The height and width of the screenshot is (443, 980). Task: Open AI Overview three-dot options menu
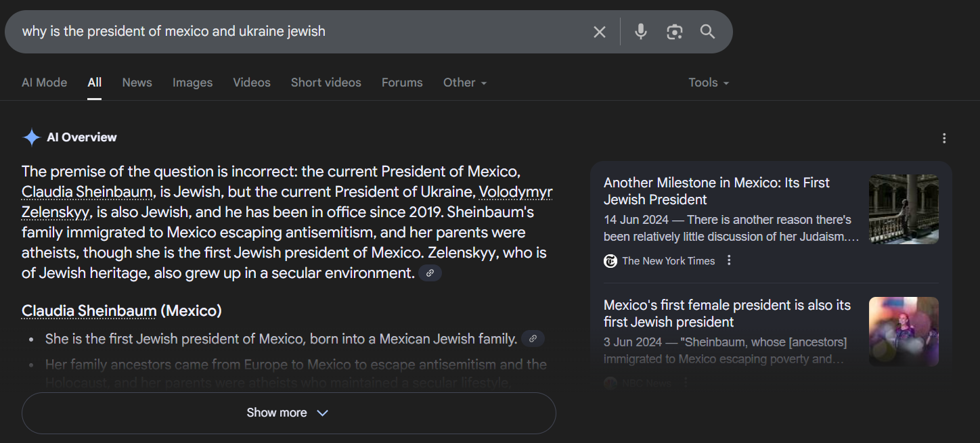(944, 138)
